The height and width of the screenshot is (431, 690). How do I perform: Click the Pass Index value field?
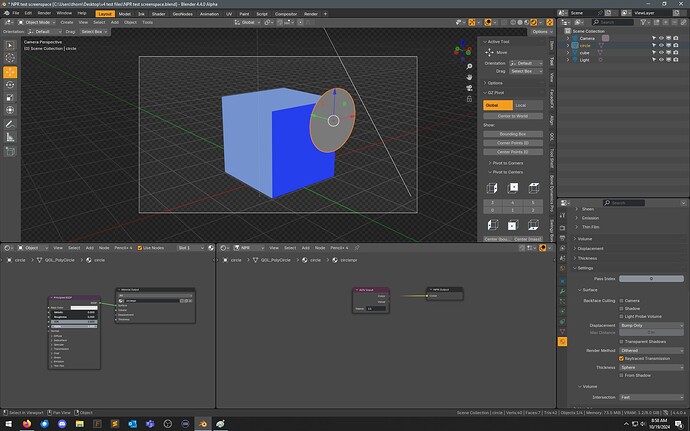651,279
